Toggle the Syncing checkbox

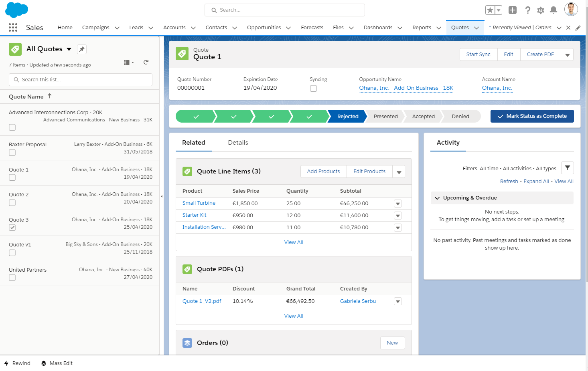point(314,89)
